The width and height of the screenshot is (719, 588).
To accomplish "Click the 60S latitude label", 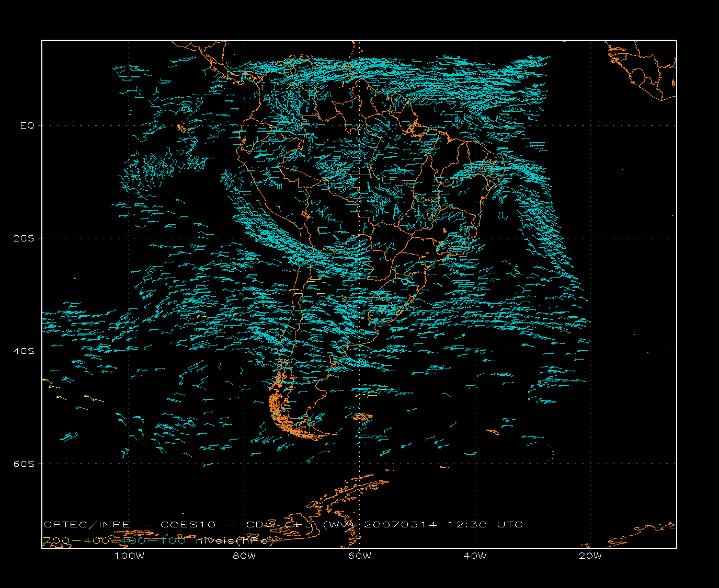I will pos(24,464).
